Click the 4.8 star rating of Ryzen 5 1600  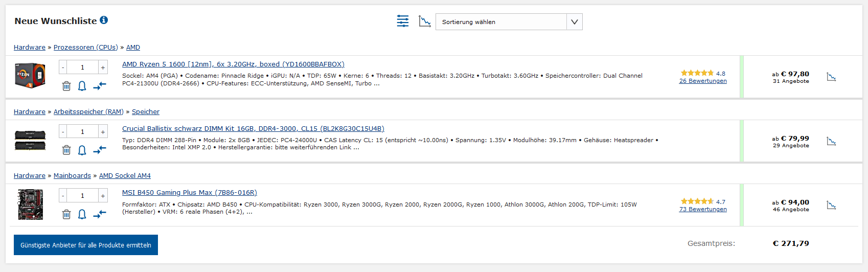[x=703, y=73]
